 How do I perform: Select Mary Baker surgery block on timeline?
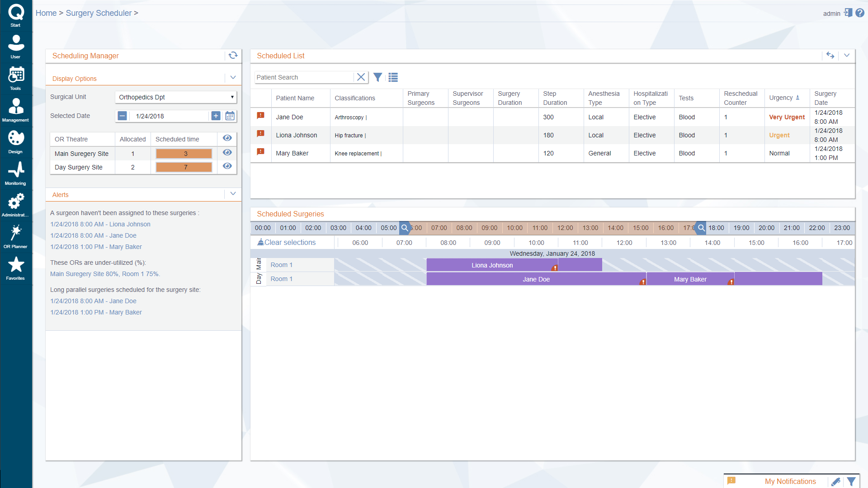coord(690,279)
